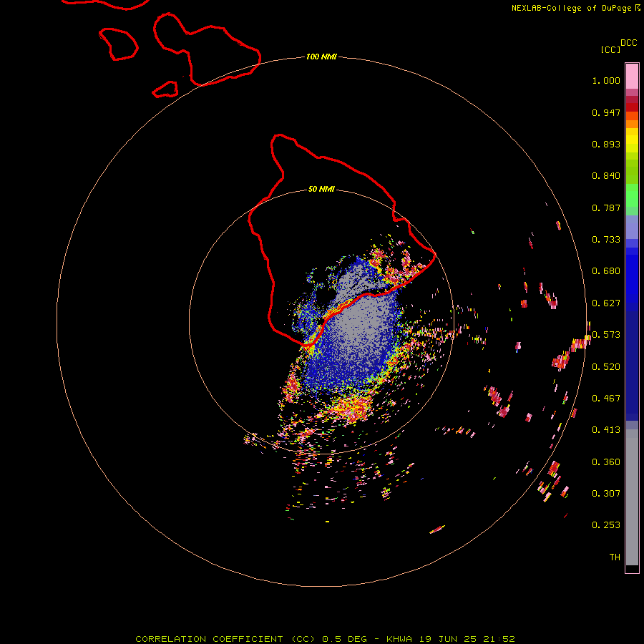Click the NEXLAB-College of DuPage label
This screenshot has width=644, height=644.
click(x=571, y=8)
